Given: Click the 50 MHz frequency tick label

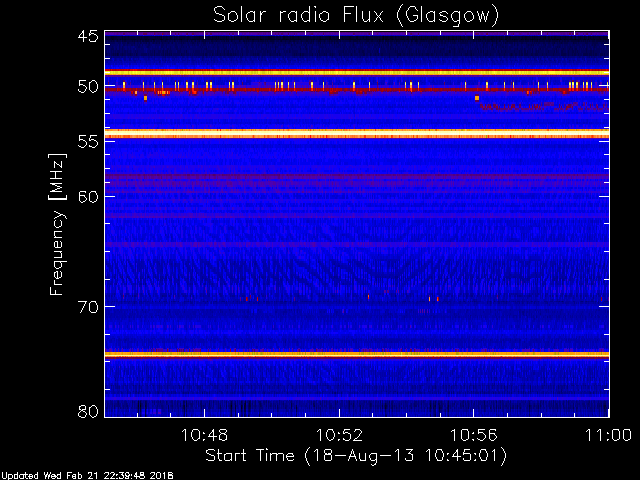Looking at the screenshot, I should tap(87, 87).
